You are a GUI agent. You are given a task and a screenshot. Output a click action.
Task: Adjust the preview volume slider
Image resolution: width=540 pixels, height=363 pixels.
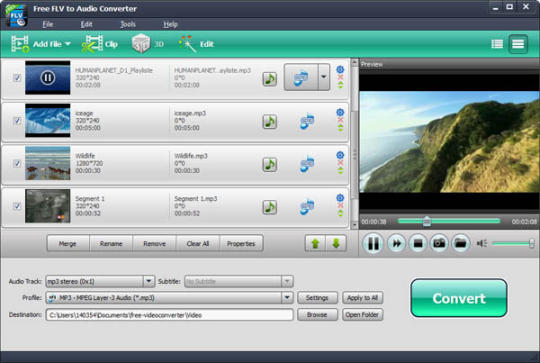tap(513, 243)
